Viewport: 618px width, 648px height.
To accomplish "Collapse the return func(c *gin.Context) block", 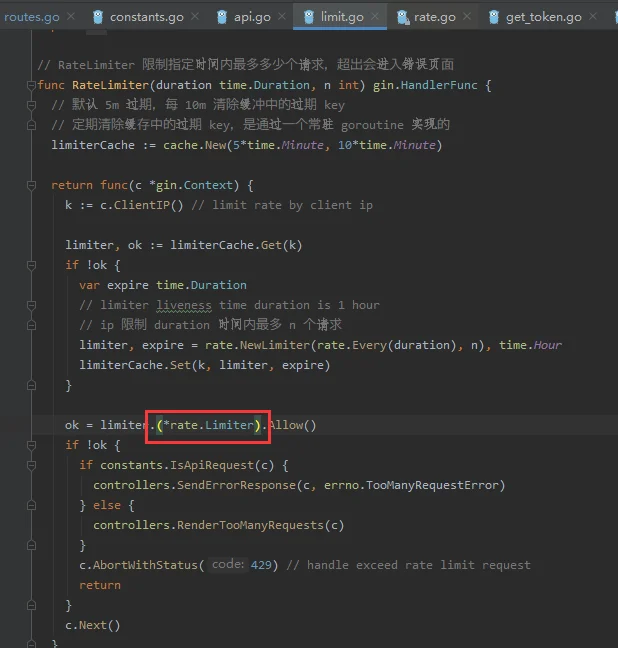I will click(31, 185).
